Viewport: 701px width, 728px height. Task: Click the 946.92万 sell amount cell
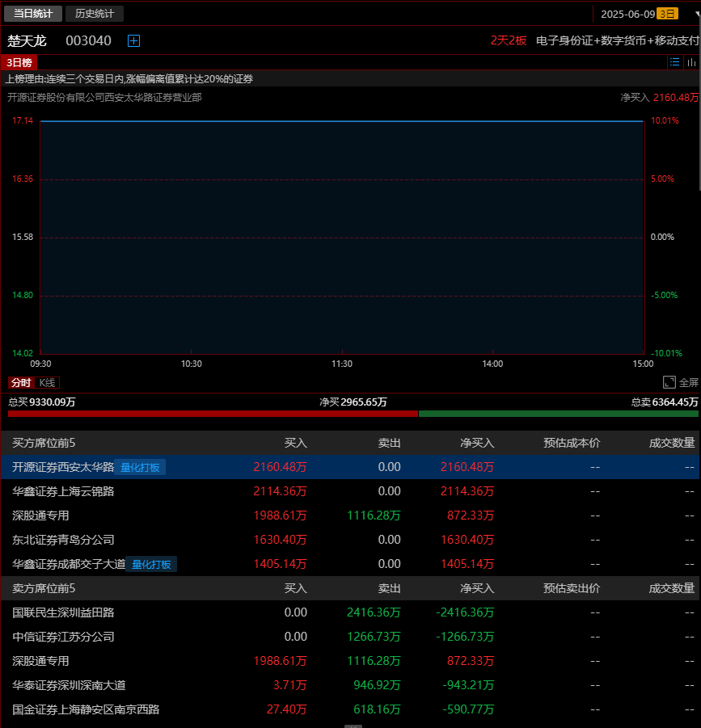(x=377, y=685)
